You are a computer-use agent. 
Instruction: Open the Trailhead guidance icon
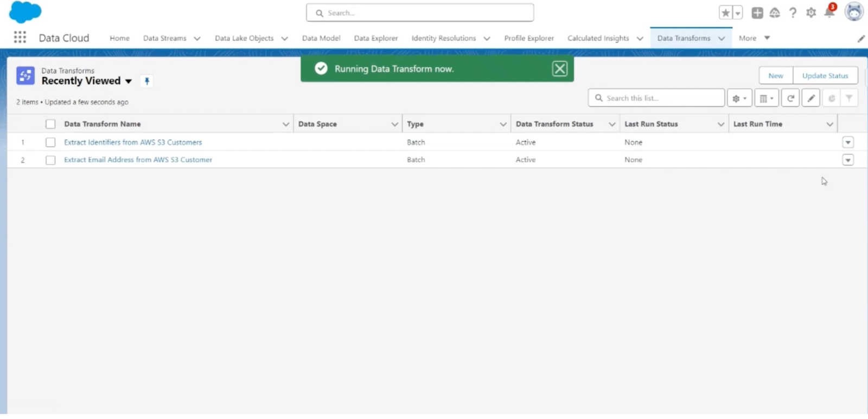pyautogui.click(x=775, y=13)
